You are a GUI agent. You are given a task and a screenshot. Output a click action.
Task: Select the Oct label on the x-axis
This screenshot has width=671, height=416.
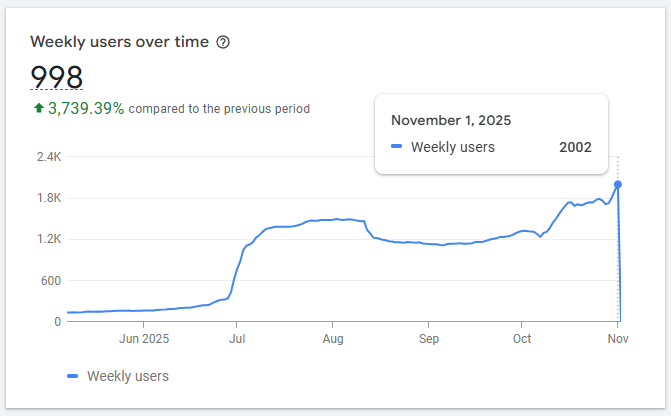coord(521,338)
